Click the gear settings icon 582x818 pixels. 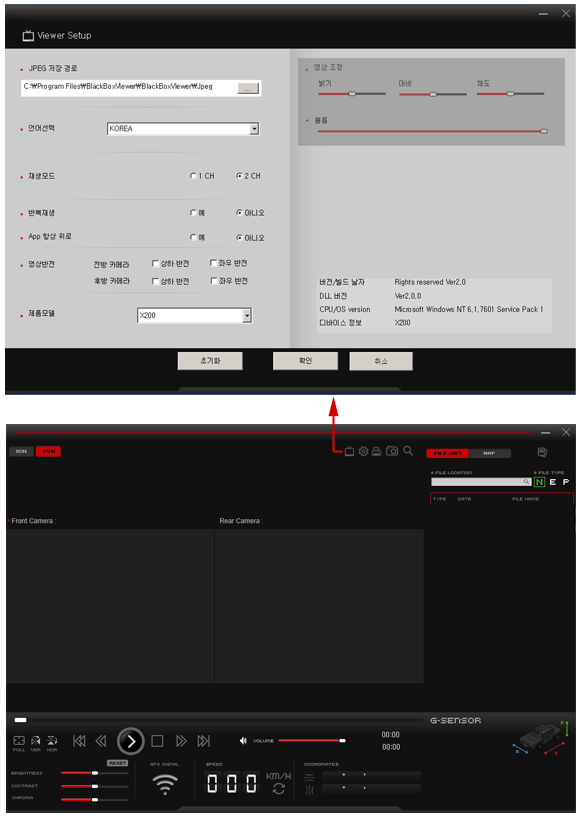(363, 451)
